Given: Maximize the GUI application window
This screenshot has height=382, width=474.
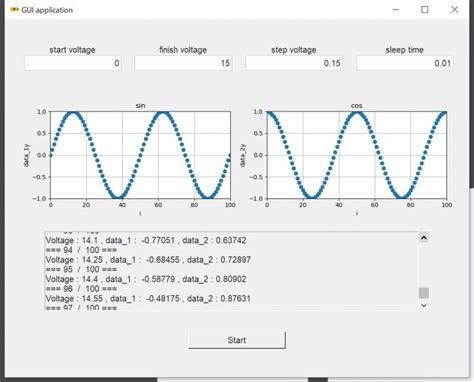Looking at the screenshot, I should pyautogui.click(x=425, y=10).
